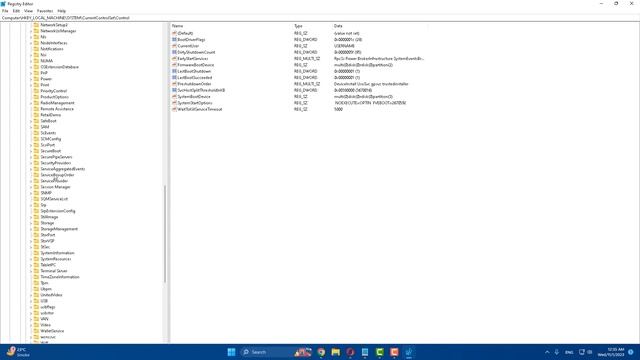Expand the Terminal Server key
The image size is (640, 360).
(x=31, y=271)
